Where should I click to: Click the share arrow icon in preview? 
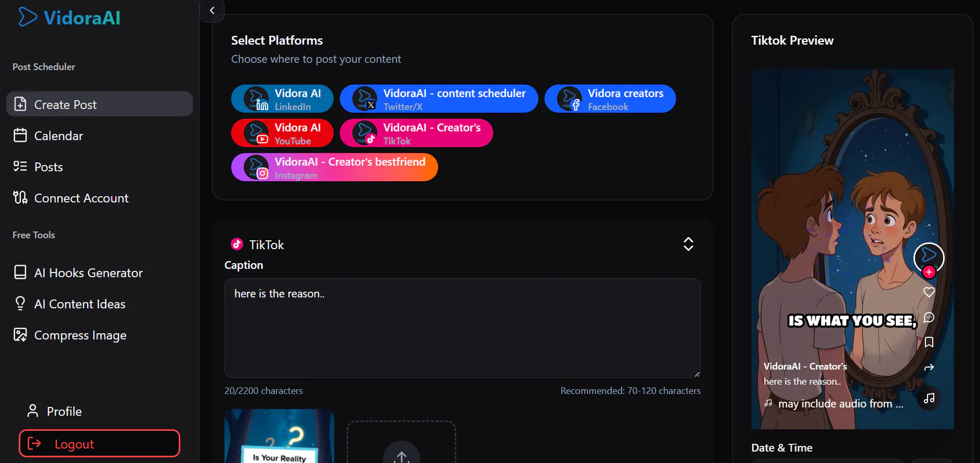929,367
